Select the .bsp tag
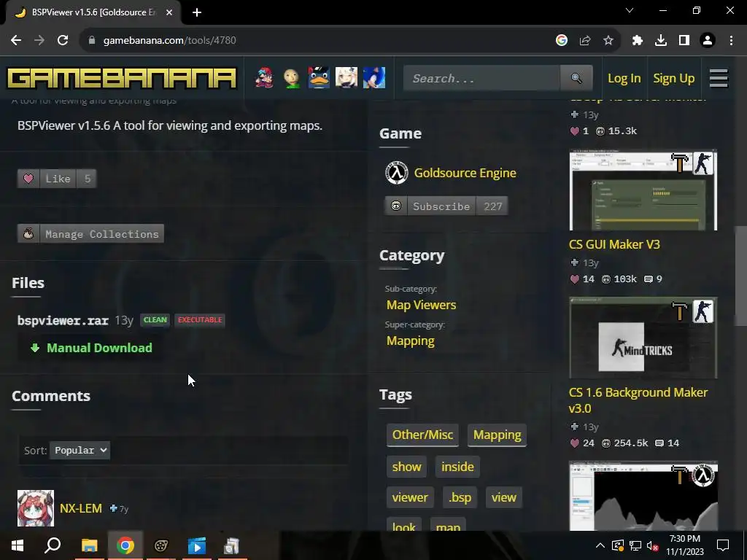The image size is (747, 560). point(460,497)
